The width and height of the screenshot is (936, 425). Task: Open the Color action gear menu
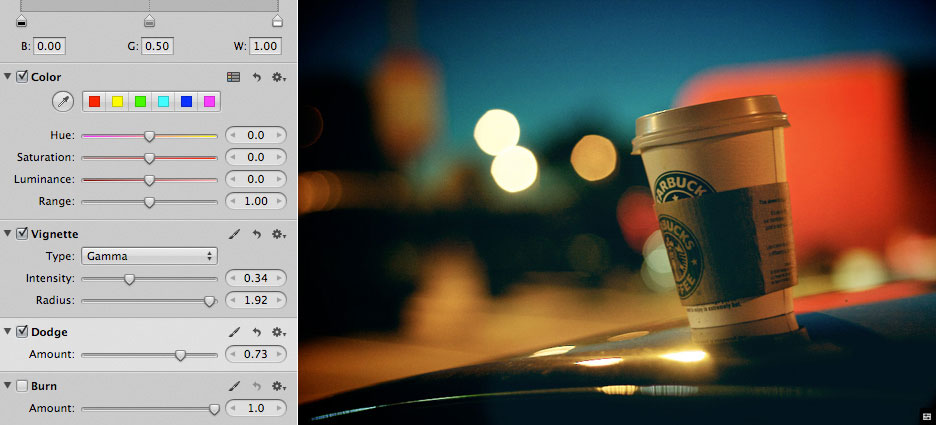[x=279, y=77]
